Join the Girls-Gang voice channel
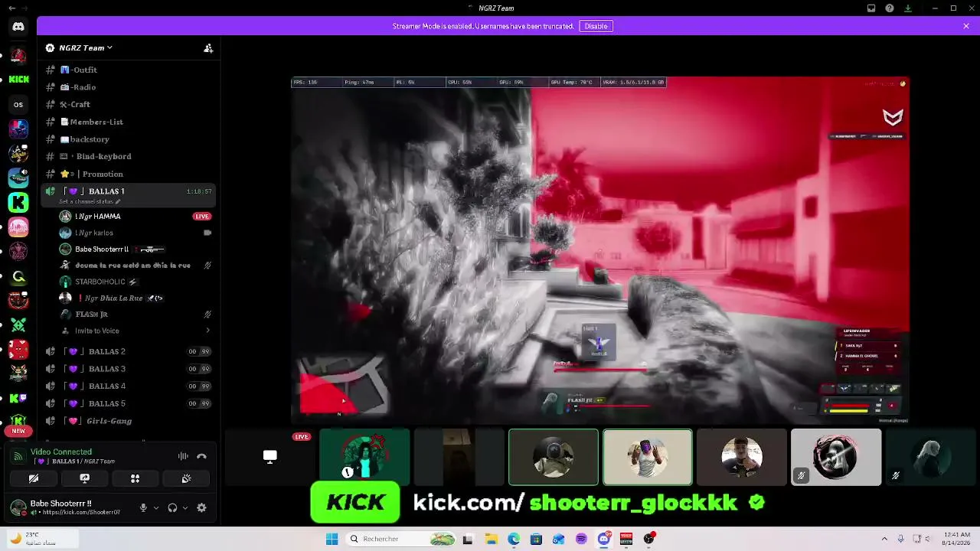 [x=129, y=421]
